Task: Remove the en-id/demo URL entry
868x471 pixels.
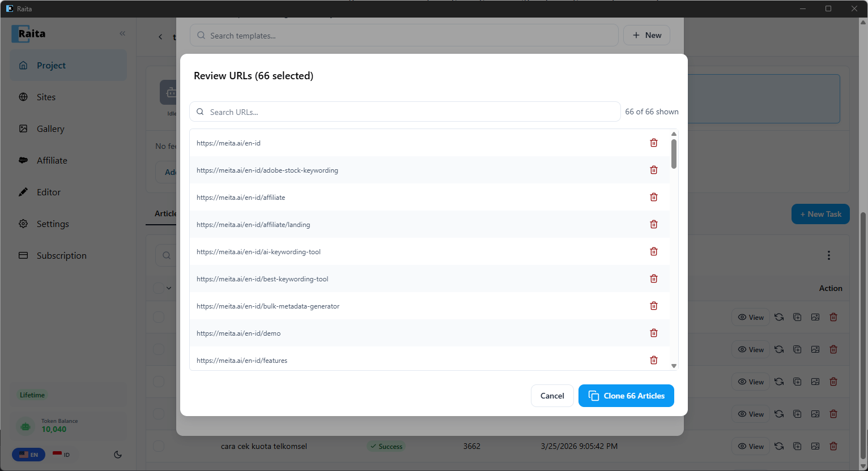Action: (x=654, y=333)
